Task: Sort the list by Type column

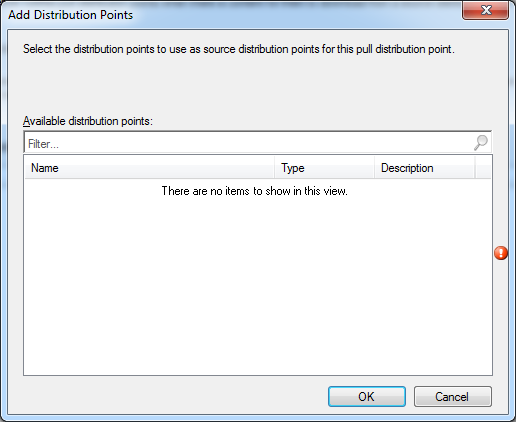Action: point(324,168)
